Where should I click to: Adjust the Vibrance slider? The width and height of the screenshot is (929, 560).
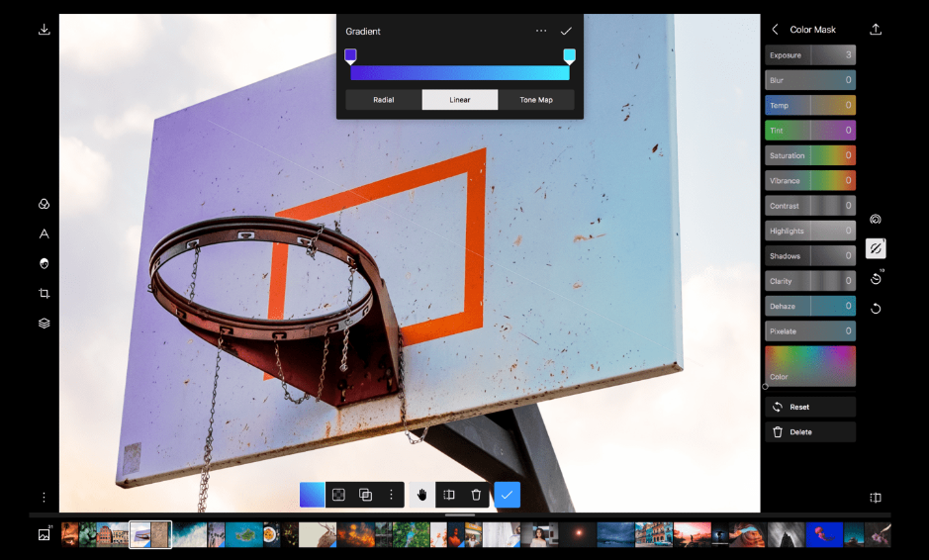point(810,180)
